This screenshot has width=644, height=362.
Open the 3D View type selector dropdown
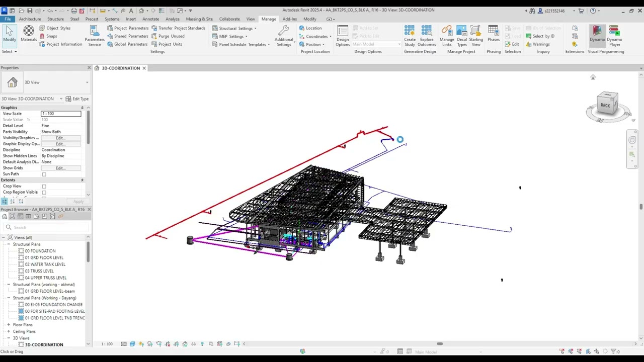pos(87,82)
